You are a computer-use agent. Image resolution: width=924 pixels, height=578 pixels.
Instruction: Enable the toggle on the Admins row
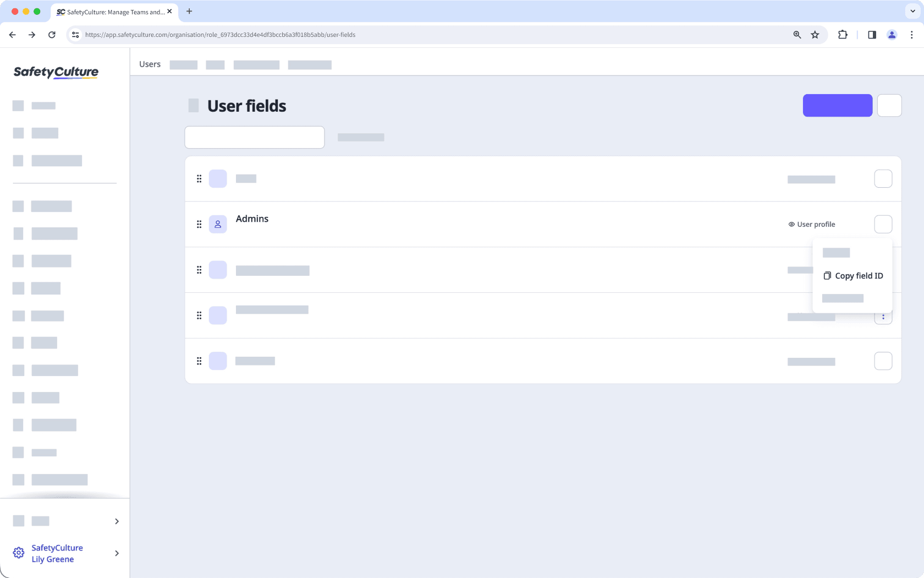pyautogui.click(x=883, y=224)
